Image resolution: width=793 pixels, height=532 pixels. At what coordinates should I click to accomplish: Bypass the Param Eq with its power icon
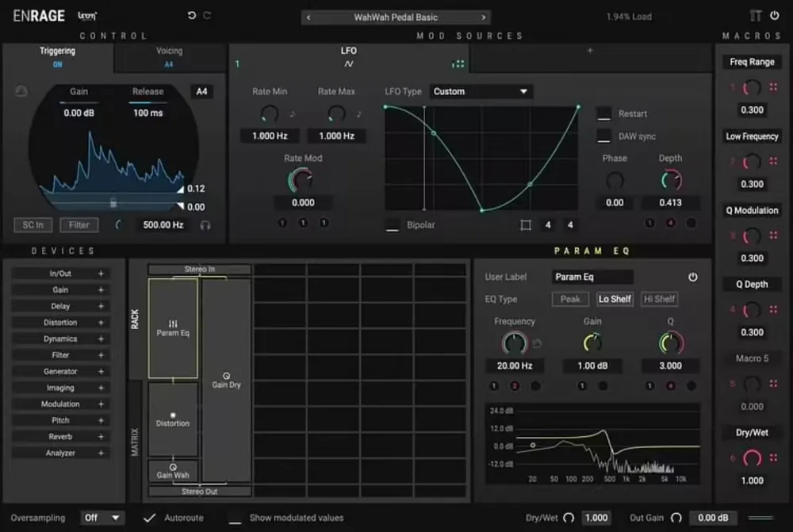693,277
